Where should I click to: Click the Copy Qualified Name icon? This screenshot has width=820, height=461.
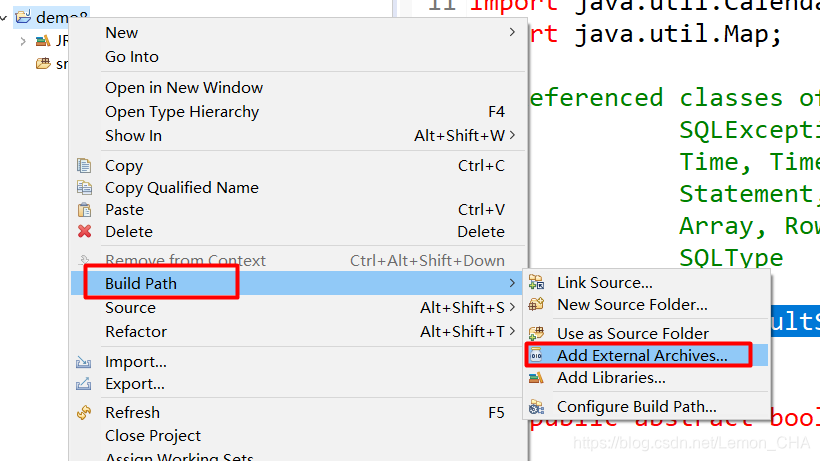click(x=84, y=188)
